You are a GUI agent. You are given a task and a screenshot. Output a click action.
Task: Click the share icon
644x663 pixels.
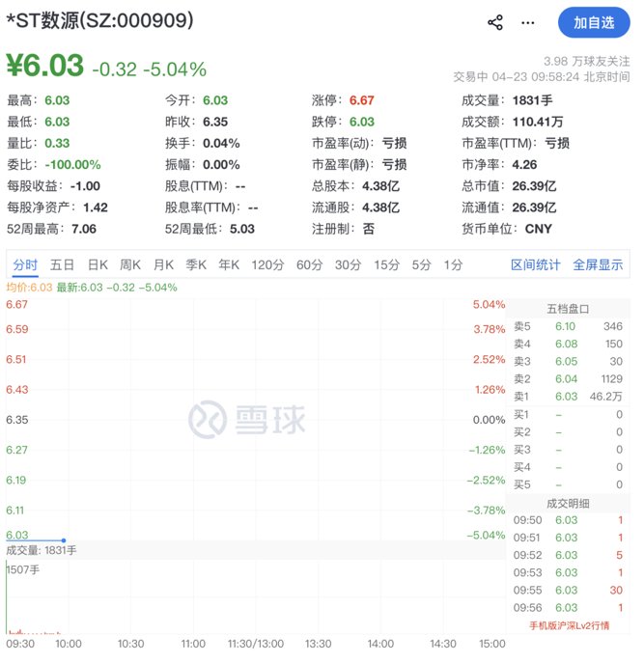click(495, 22)
